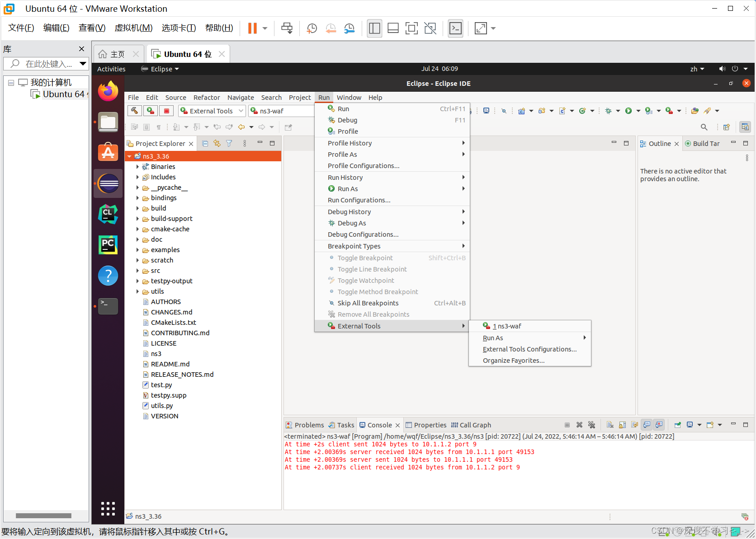Click the Open Element folder icon
756x539 pixels.
pyautogui.click(x=695, y=111)
